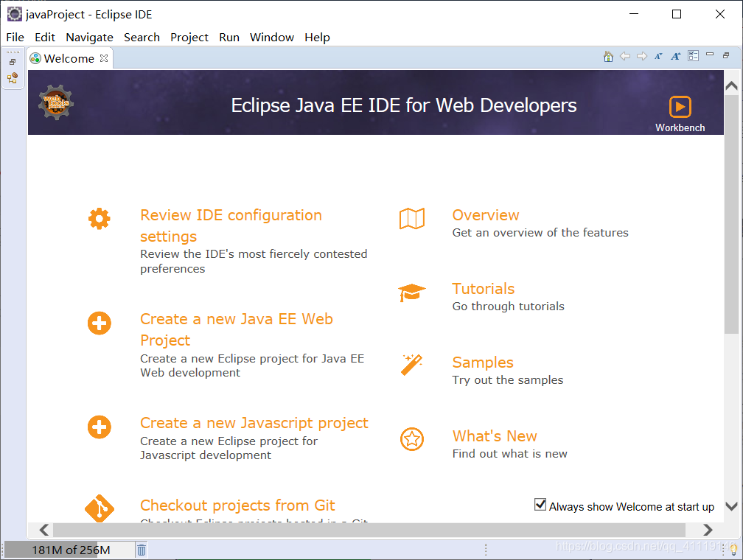Screen dimensions: 743x560
Task: Restore the Welcome view with the toolbar icon
Action: [x=726, y=55]
